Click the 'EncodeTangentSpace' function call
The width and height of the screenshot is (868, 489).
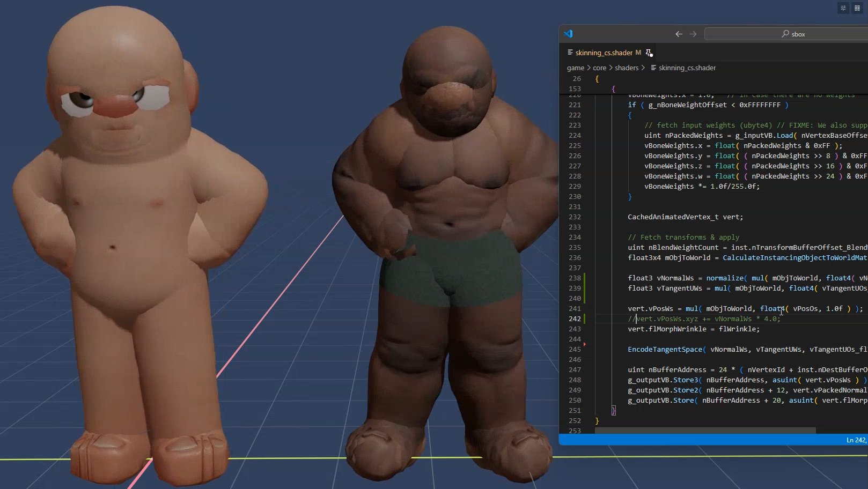pyautogui.click(x=665, y=349)
